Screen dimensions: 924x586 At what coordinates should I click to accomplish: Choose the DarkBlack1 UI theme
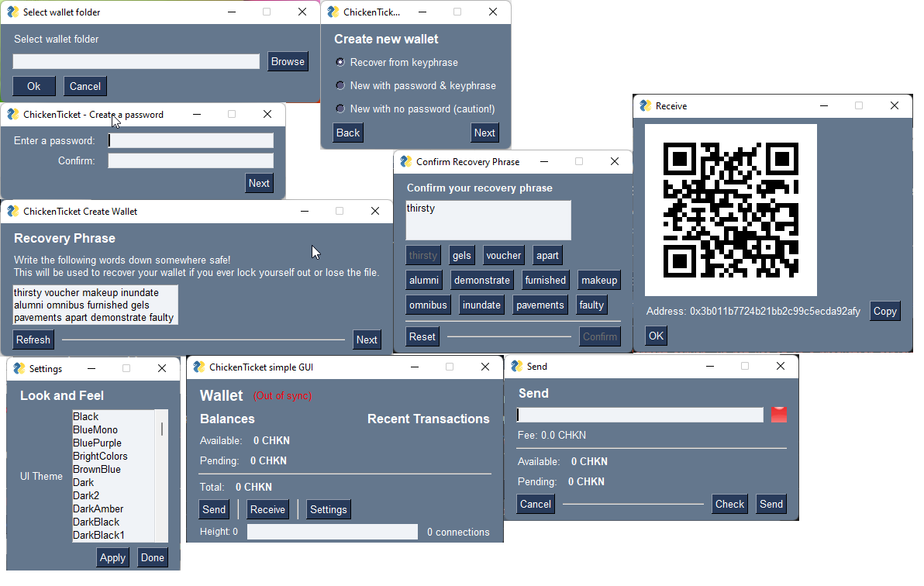113,536
